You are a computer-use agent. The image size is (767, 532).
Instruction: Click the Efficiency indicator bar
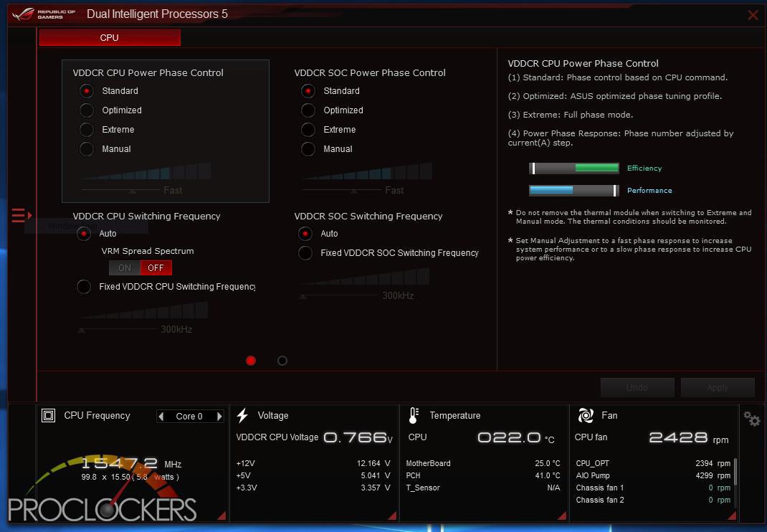coord(574,168)
